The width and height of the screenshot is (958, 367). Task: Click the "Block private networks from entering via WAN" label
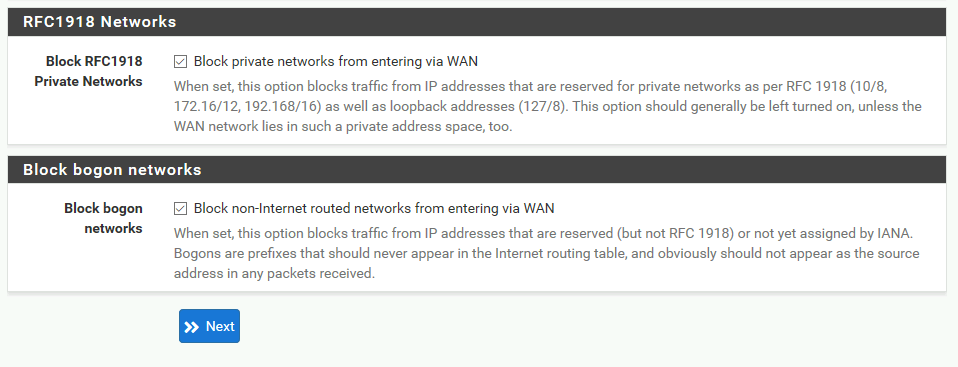point(335,61)
